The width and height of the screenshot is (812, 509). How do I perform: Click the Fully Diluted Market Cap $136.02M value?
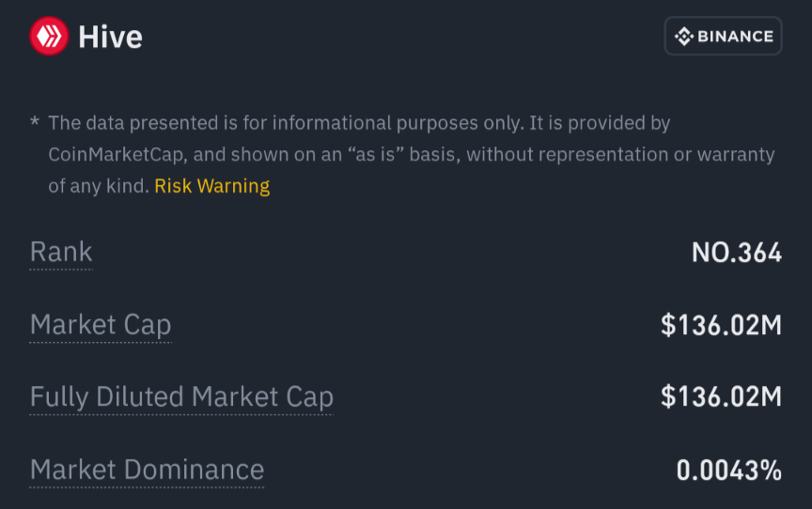[x=721, y=397]
